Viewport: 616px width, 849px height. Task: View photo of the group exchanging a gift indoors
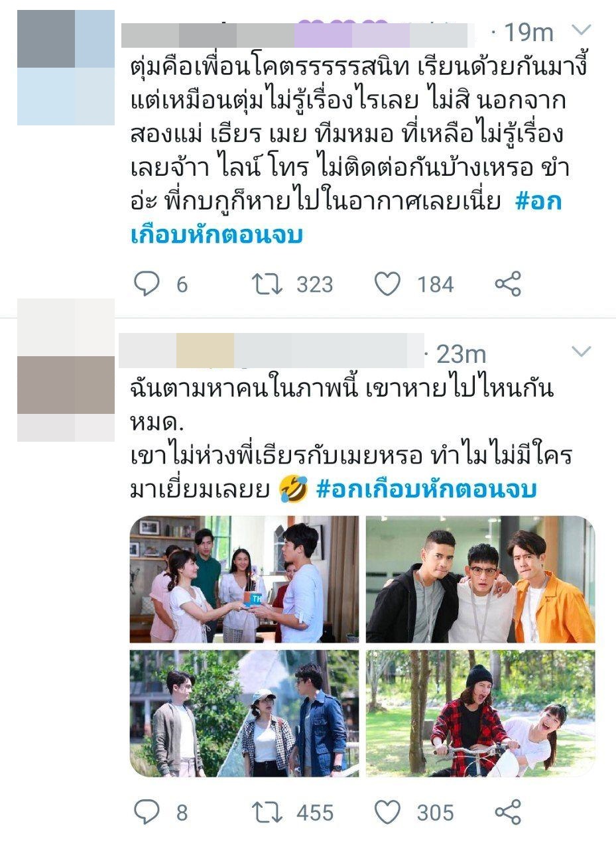[x=244, y=579]
